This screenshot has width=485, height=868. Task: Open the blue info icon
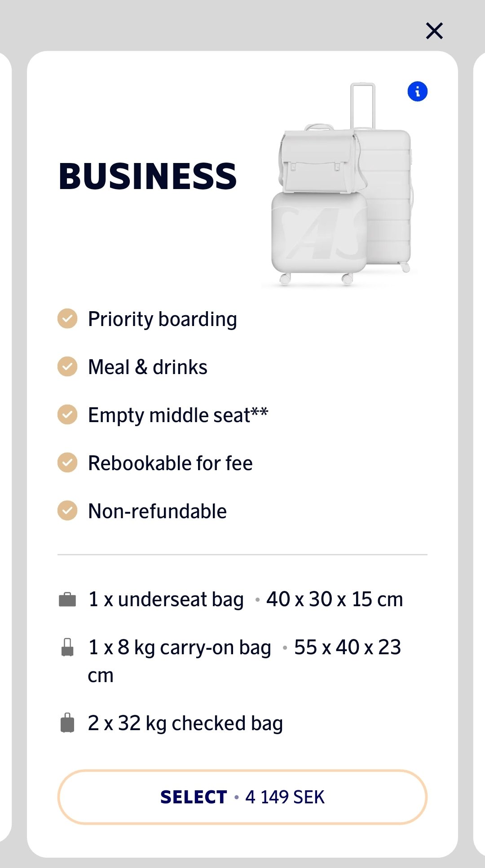pos(417,92)
